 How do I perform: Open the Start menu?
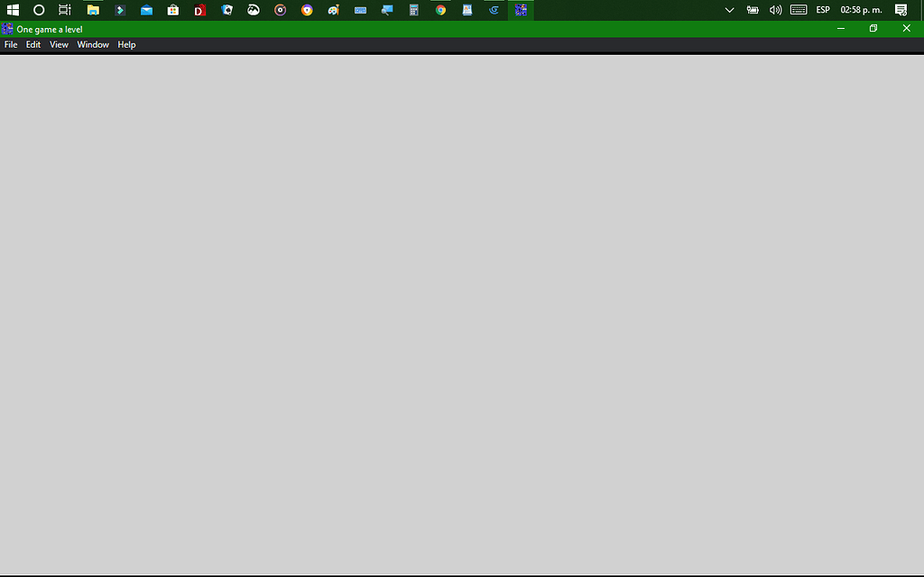click(x=13, y=10)
